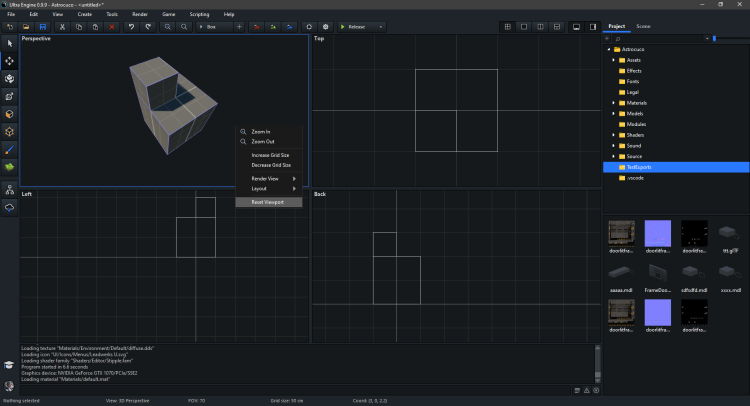
Task: Toggle the four-viewport layout button
Action: [x=508, y=26]
